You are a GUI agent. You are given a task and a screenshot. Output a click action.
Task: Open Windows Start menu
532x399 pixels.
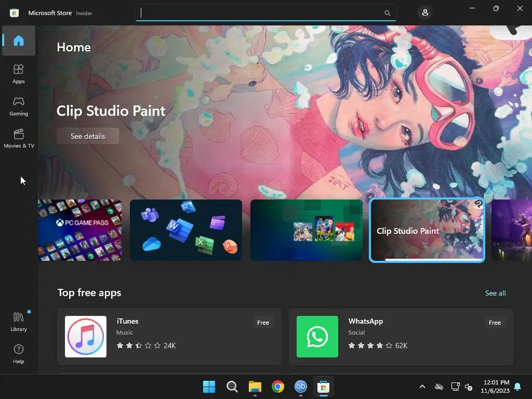209,387
